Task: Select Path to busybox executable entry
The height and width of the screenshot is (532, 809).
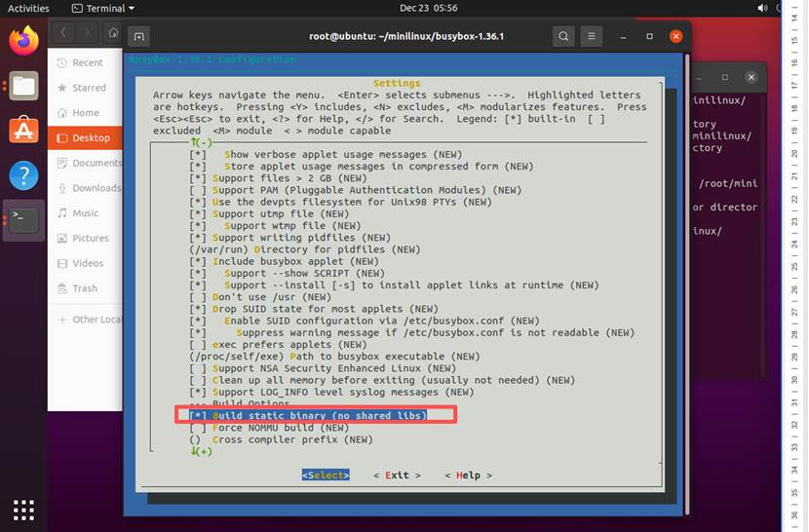Action: point(334,356)
